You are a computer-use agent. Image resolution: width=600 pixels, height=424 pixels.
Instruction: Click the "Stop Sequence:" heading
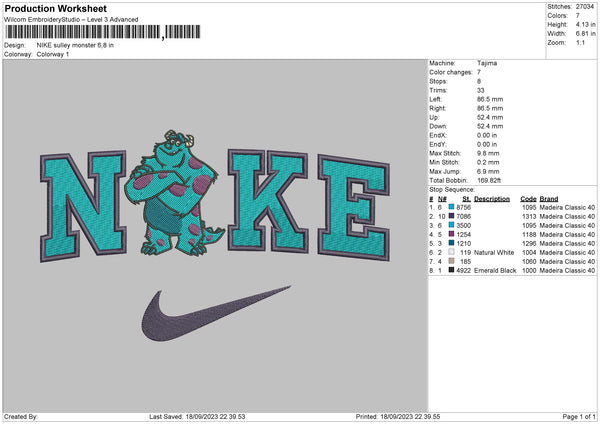pyautogui.click(x=452, y=189)
